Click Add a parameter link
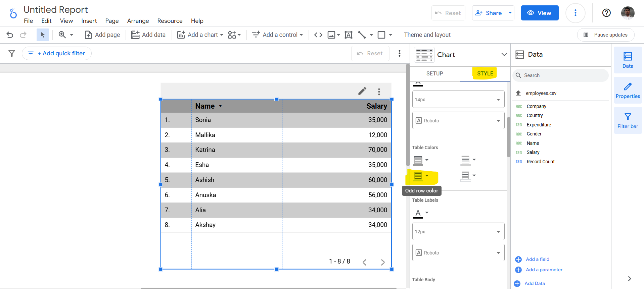Image resolution: width=644 pixels, height=289 pixels. [x=544, y=270]
